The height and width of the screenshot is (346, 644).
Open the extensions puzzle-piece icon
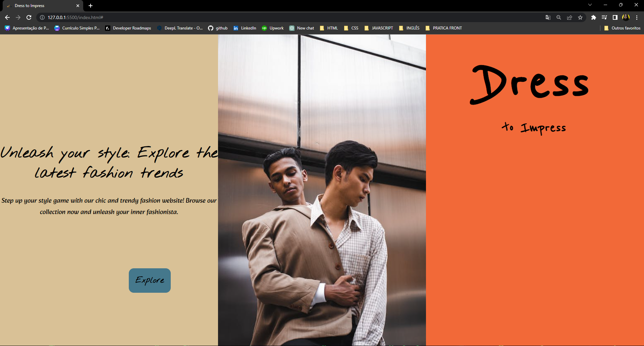[x=594, y=17]
